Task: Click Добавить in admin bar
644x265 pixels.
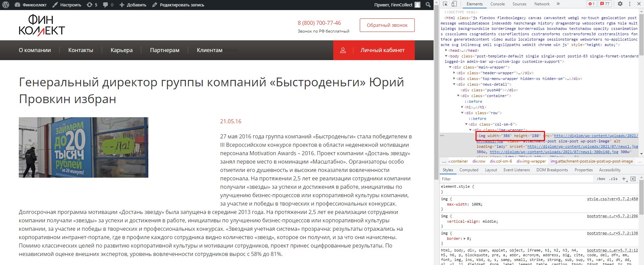Action: 133,5
